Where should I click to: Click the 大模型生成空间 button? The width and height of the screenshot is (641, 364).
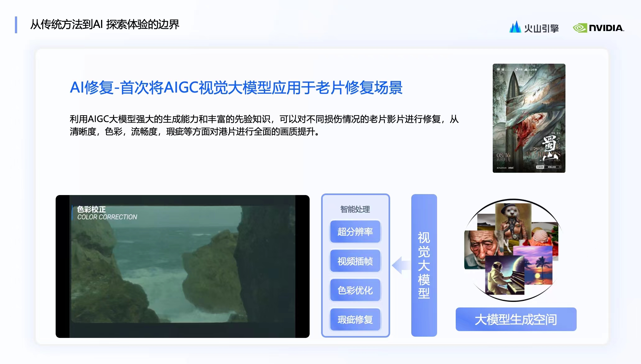(x=516, y=319)
